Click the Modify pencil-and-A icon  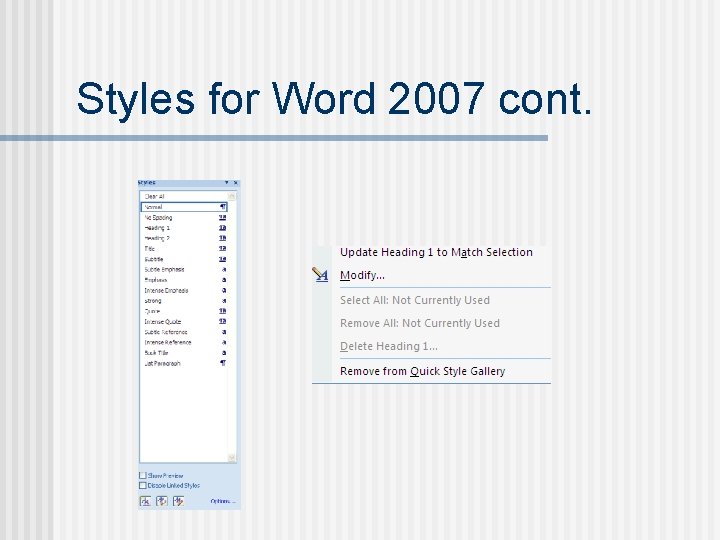coord(320,275)
